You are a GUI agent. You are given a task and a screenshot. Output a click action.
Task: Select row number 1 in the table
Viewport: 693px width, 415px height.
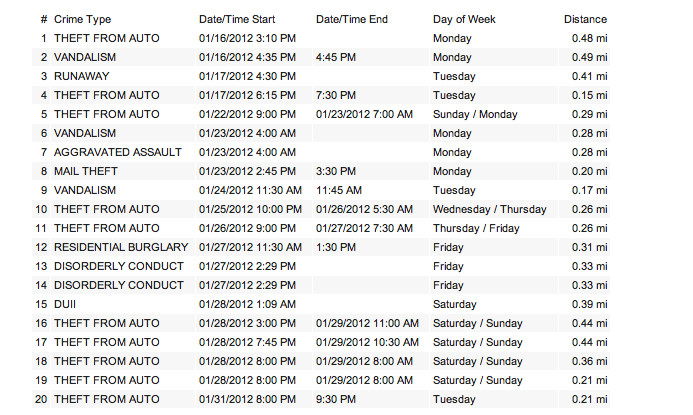pos(44,38)
